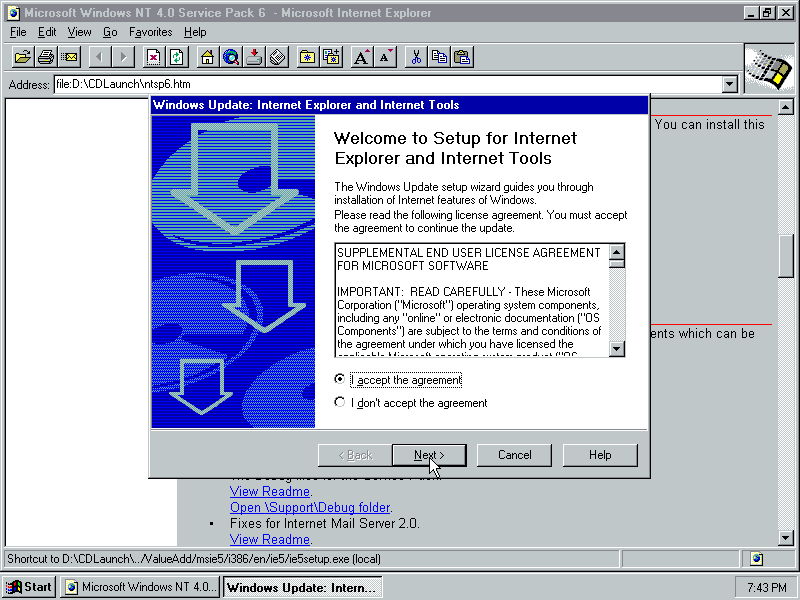This screenshot has height=600, width=800.
Task: Click the Print toolbar icon
Action: [x=46, y=57]
